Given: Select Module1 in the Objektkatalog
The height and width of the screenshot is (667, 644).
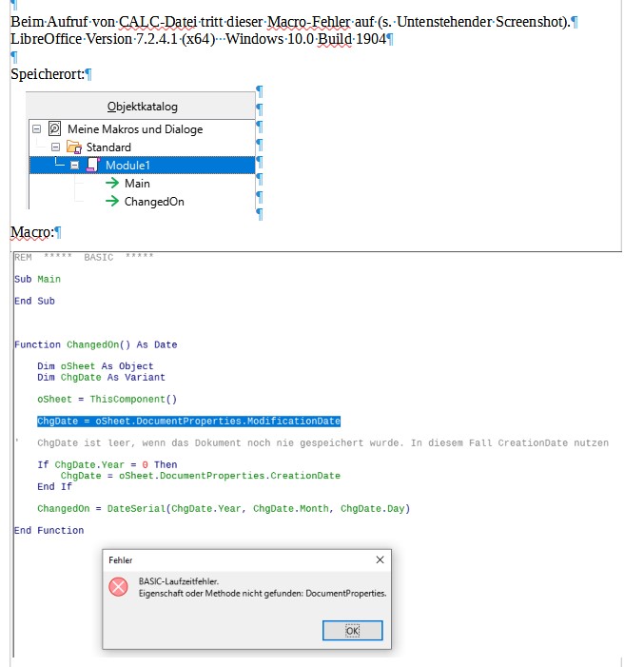Looking at the screenshot, I should 142,165.
